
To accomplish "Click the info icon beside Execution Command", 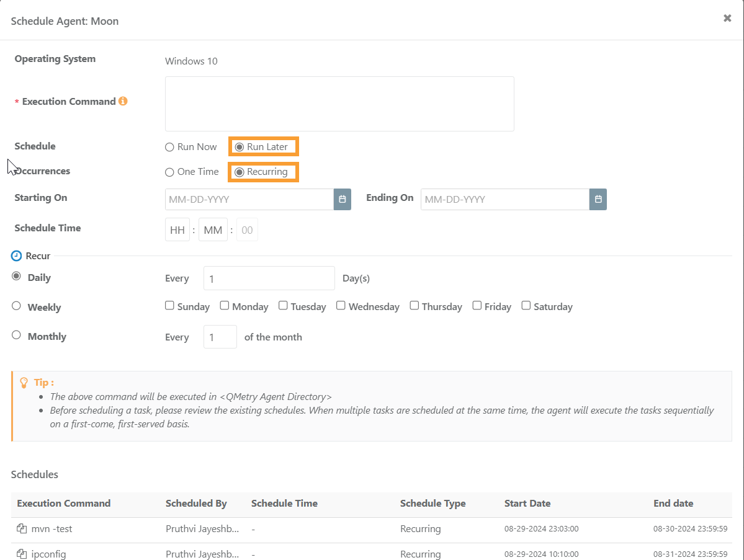I will pos(123,101).
